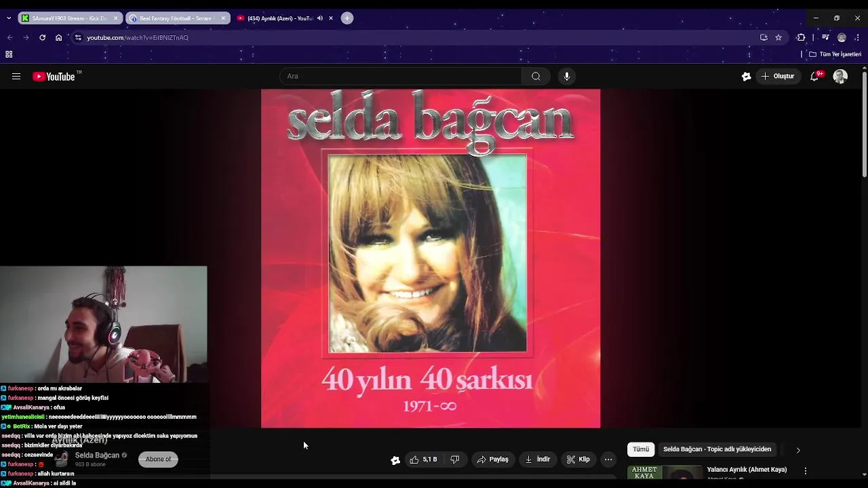This screenshot has width=868, height=488.
Task: Open YouTube notifications bell
Action: click(x=814, y=77)
